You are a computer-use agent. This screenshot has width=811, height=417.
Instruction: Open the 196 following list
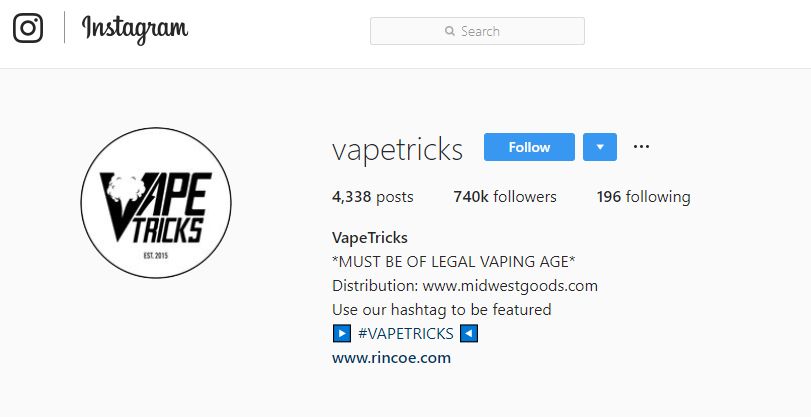(643, 197)
